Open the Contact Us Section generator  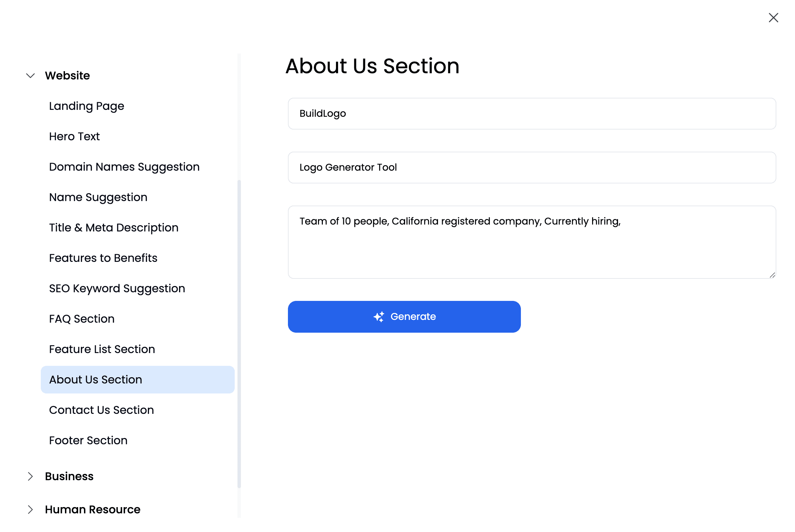click(x=102, y=410)
